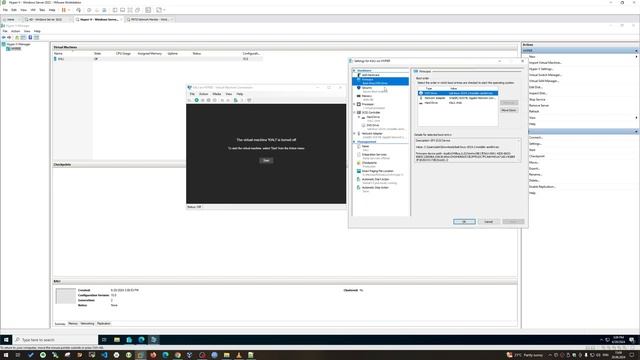Select Processor in settings tree

[367, 104]
